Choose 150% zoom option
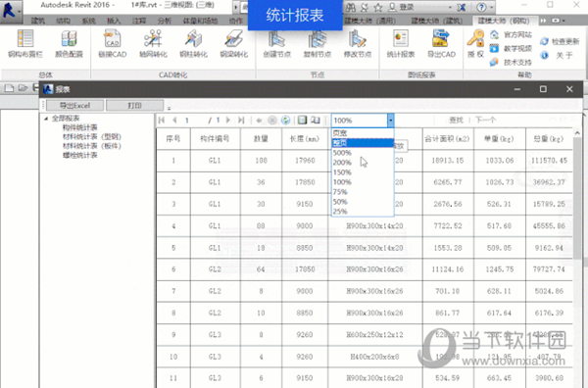Screen dimensions: 588x388 pyautogui.click(x=363, y=172)
